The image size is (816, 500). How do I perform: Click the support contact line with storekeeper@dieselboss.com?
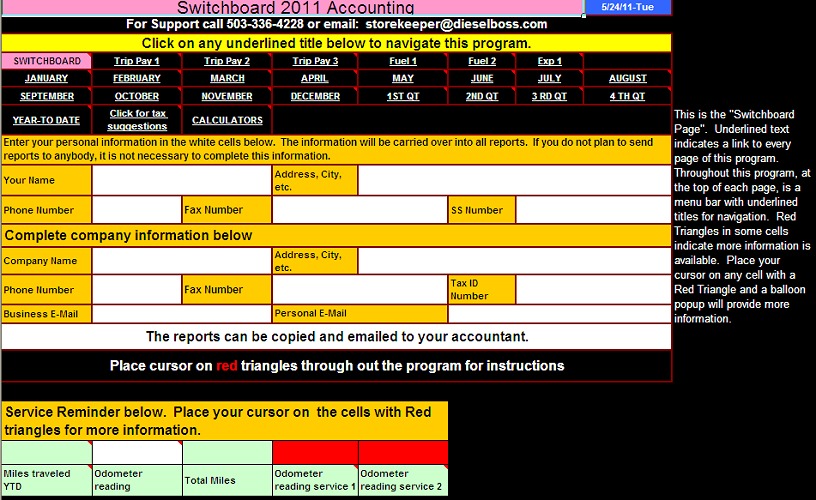click(337, 24)
